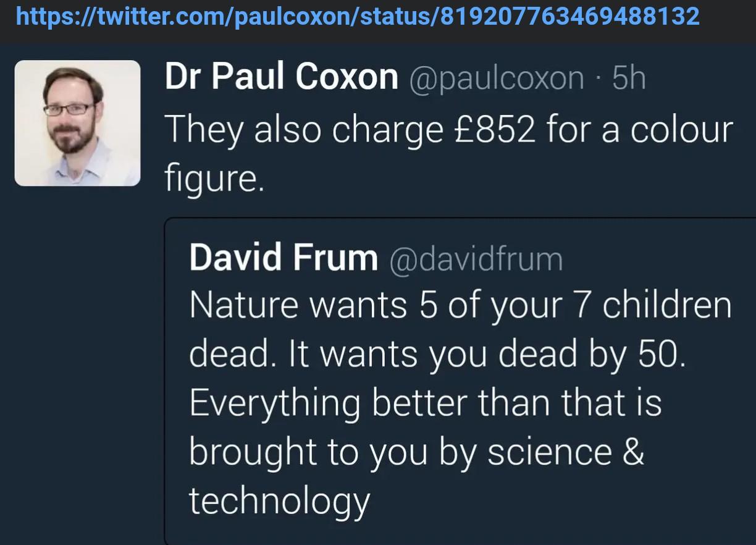The image size is (756, 545).
Task: Click the @davidfrum handle
Action: pos(476,259)
